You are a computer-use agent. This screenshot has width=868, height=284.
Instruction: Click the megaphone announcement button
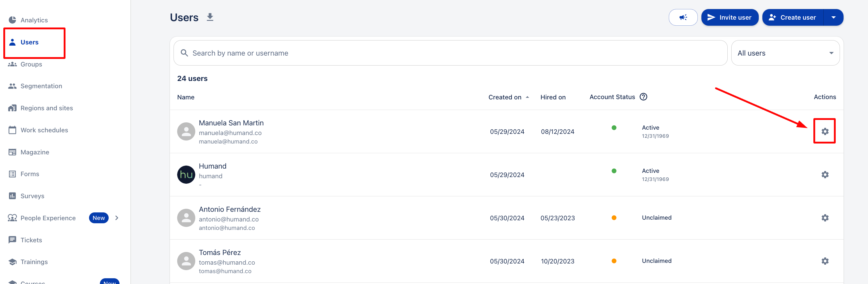[x=683, y=18]
